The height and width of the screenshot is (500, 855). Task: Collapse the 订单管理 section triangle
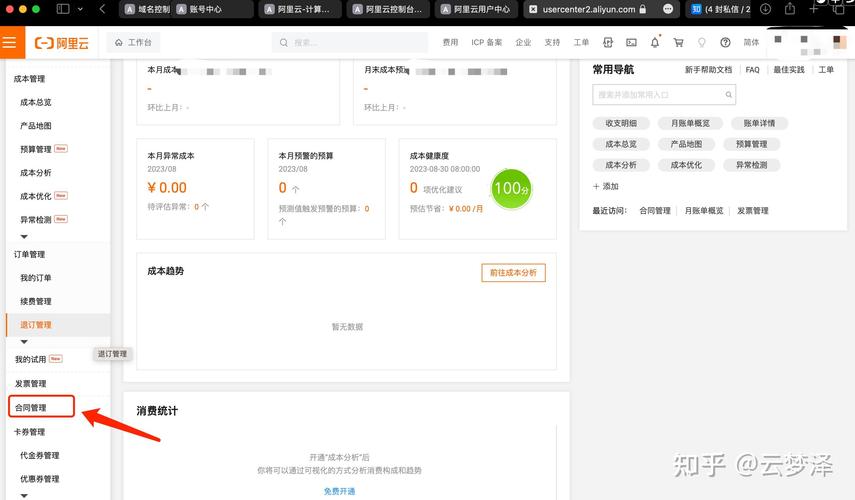click(x=23, y=342)
